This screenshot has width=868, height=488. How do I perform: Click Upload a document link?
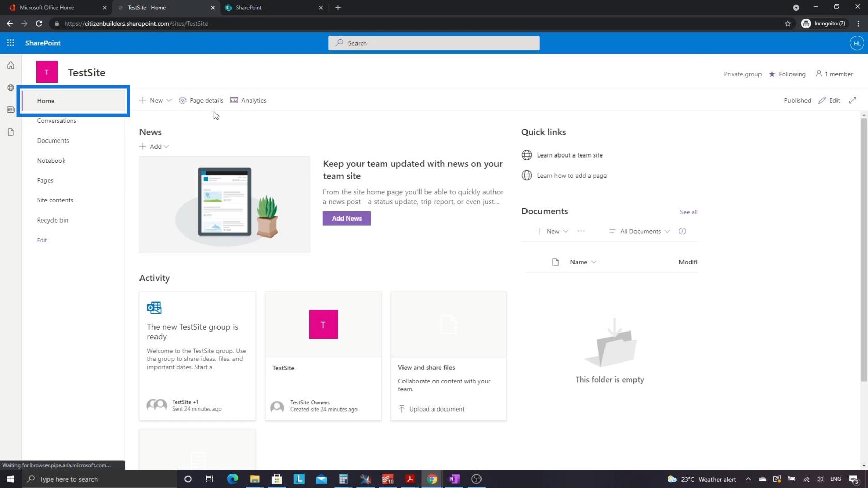(x=431, y=409)
